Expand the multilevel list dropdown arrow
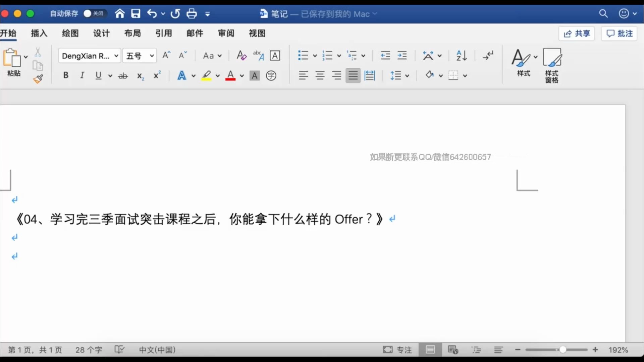 tap(363, 56)
